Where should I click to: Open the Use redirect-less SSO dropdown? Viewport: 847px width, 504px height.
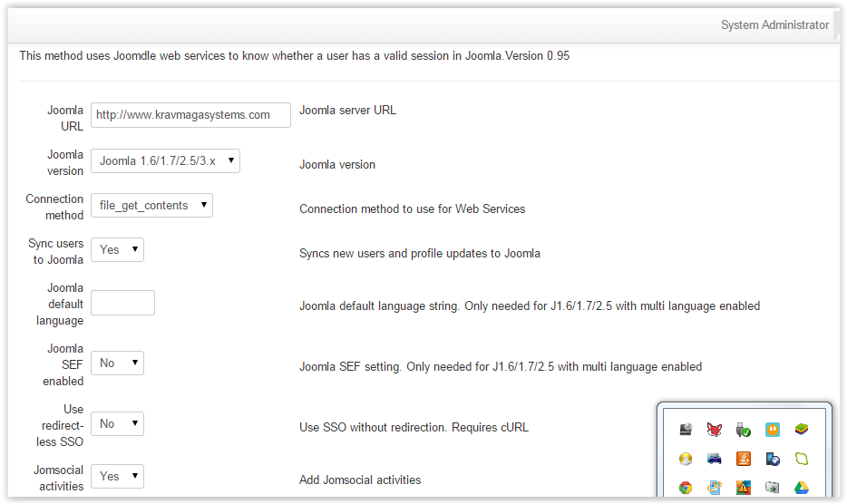117,423
